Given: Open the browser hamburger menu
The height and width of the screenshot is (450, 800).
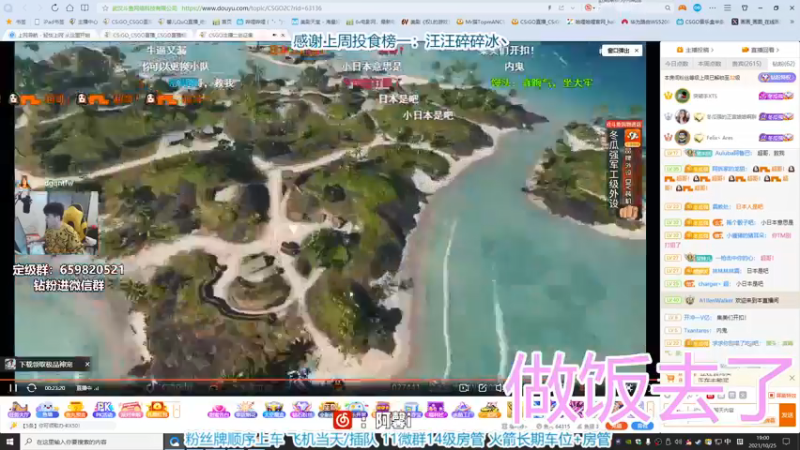Looking at the screenshot, I should (728, 8).
